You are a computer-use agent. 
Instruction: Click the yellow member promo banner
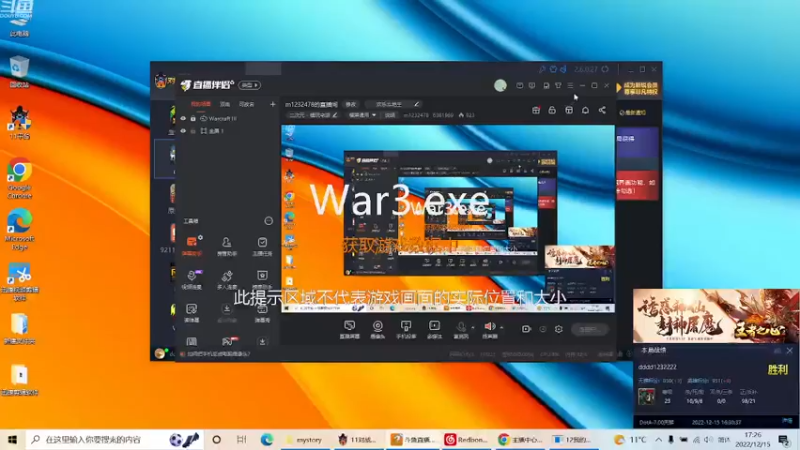(x=640, y=88)
